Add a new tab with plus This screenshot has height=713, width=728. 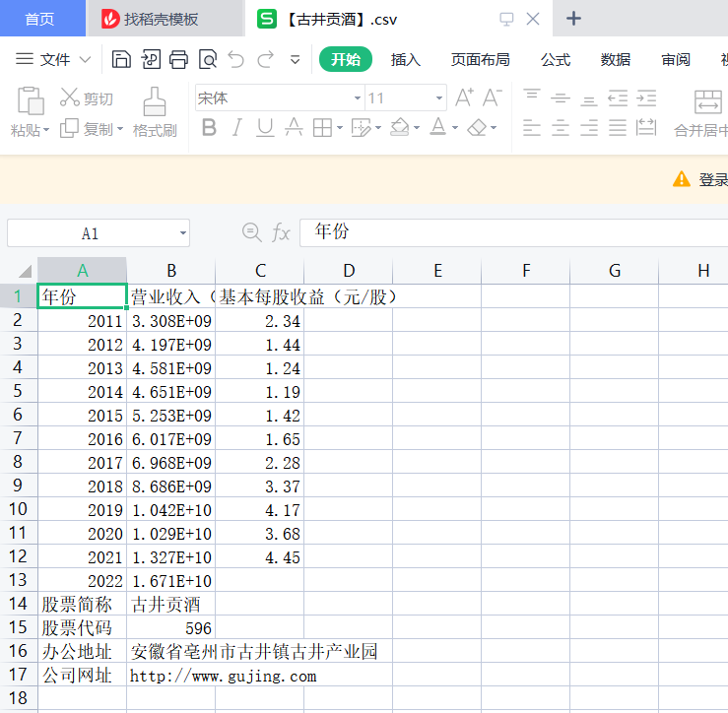point(573,19)
